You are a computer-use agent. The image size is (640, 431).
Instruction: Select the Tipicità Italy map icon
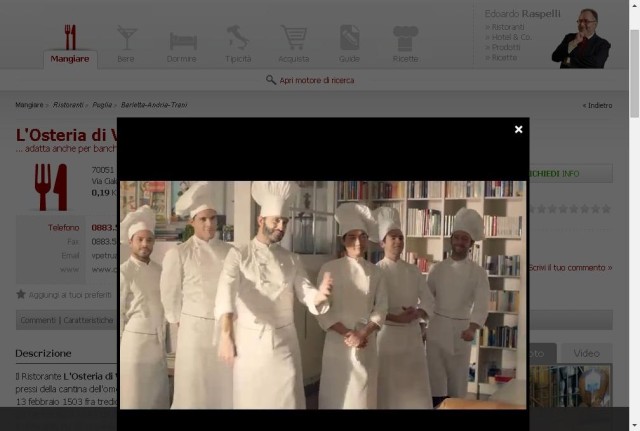pos(238,37)
